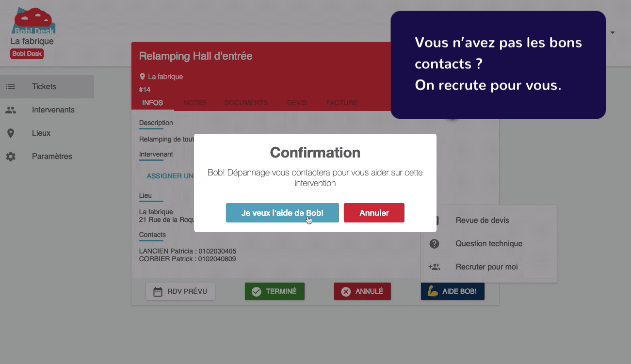The width and height of the screenshot is (631, 364).
Task: Click the question mark icon for Question technique
Action: [435, 244]
